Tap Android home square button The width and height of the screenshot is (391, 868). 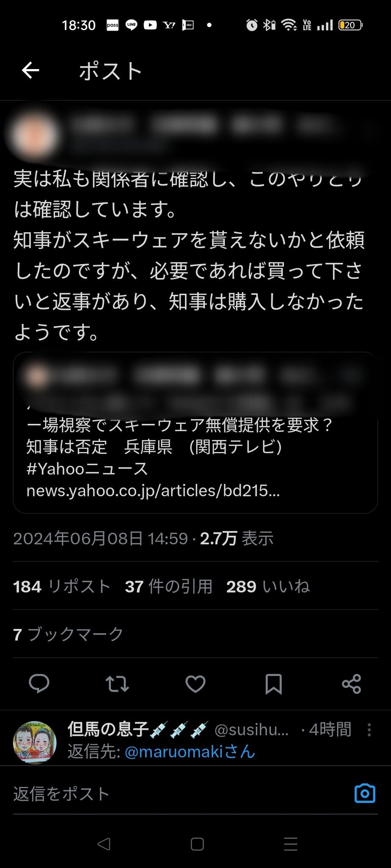(x=197, y=844)
